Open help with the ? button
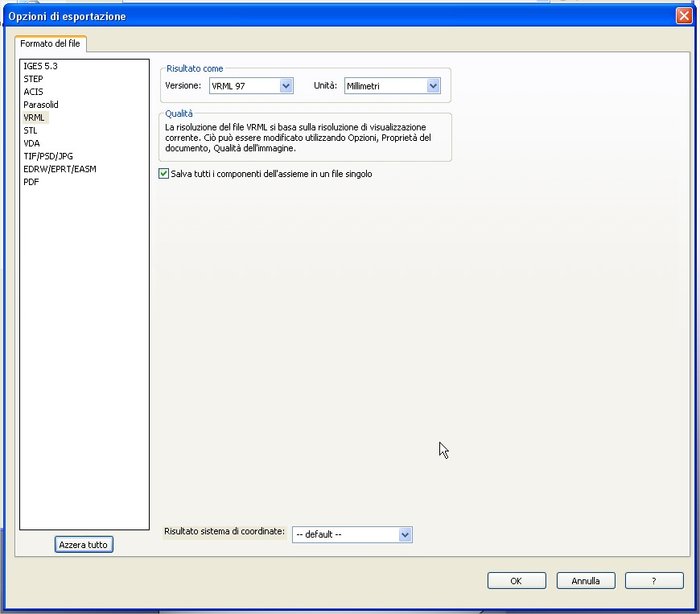This screenshot has width=700, height=614. tap(654, 581)
